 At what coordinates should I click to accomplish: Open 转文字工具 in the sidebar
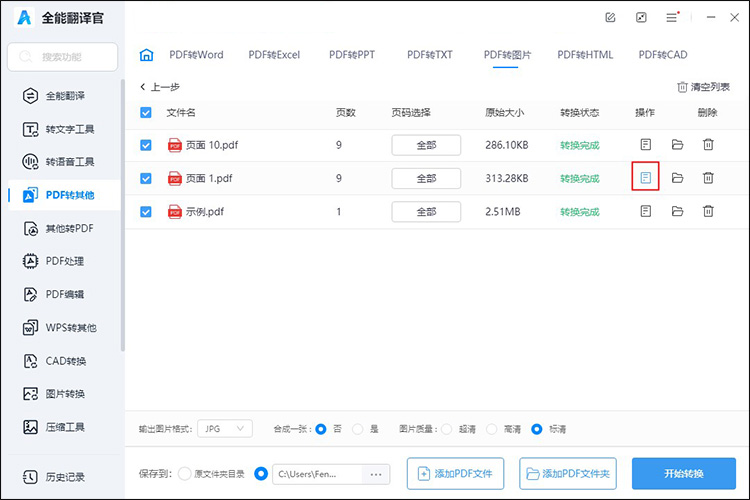pyautogui.click(x=62, y=129)
